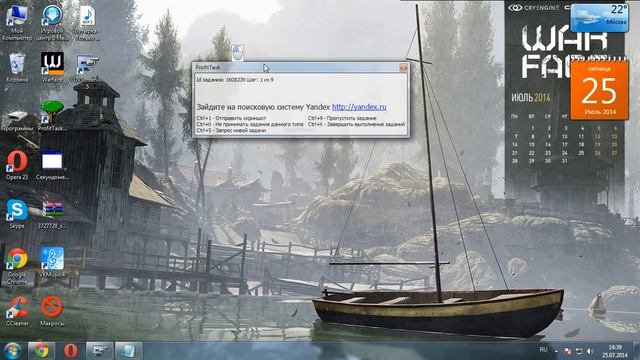Open the Action Center flag tray icon

568,351
